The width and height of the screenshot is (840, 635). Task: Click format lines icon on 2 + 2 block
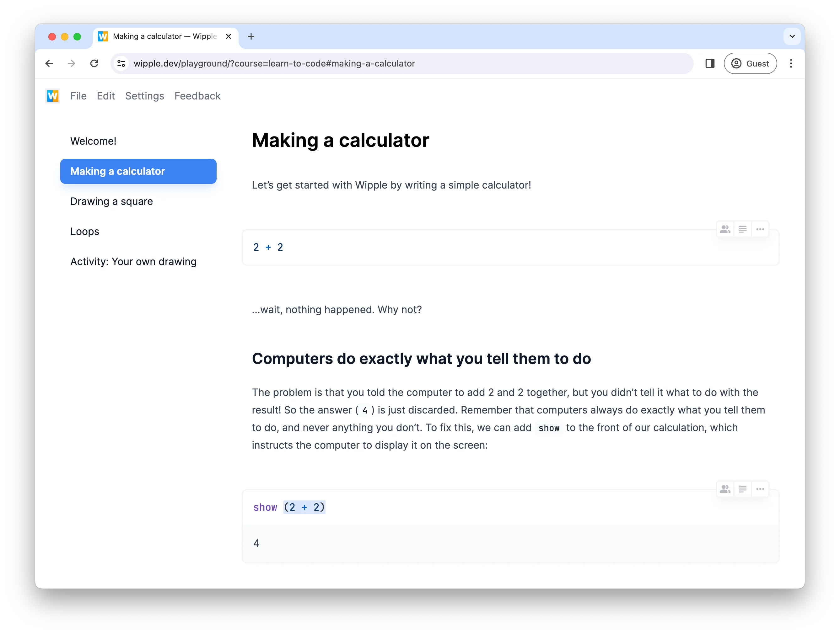coord(742,229)
